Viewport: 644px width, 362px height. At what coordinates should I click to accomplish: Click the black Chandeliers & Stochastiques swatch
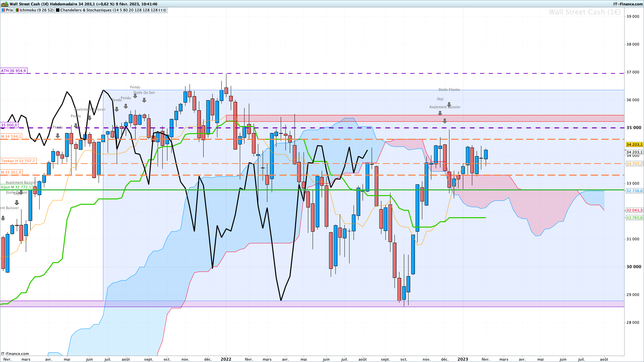click(x=58, y=10)
